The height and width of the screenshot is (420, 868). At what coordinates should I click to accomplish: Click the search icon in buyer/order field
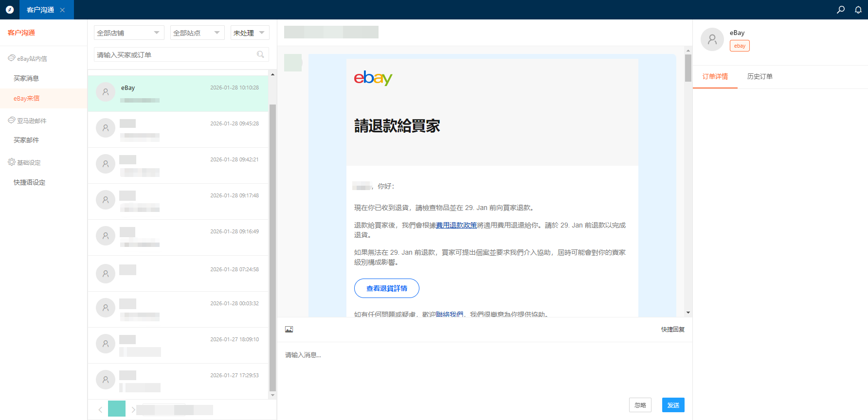(260, 54)
